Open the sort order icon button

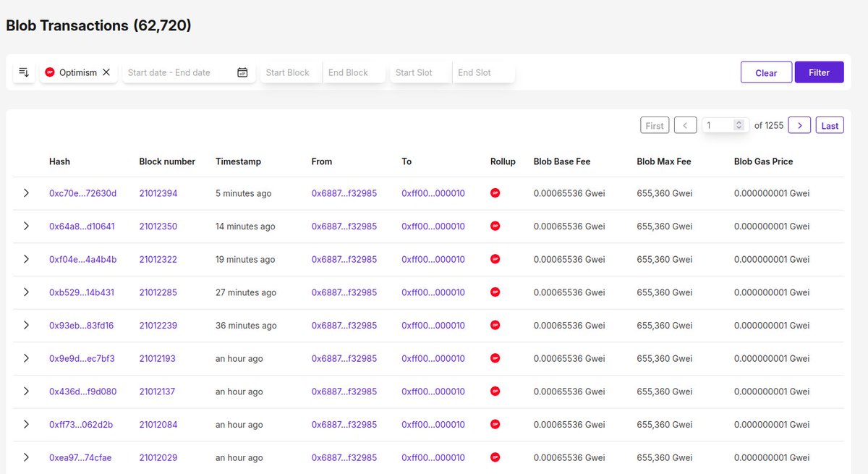click(24, 72)
